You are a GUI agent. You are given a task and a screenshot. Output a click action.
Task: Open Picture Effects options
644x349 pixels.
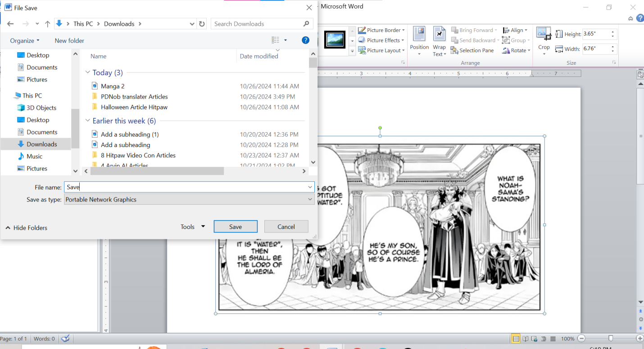(x=380, y=40)
